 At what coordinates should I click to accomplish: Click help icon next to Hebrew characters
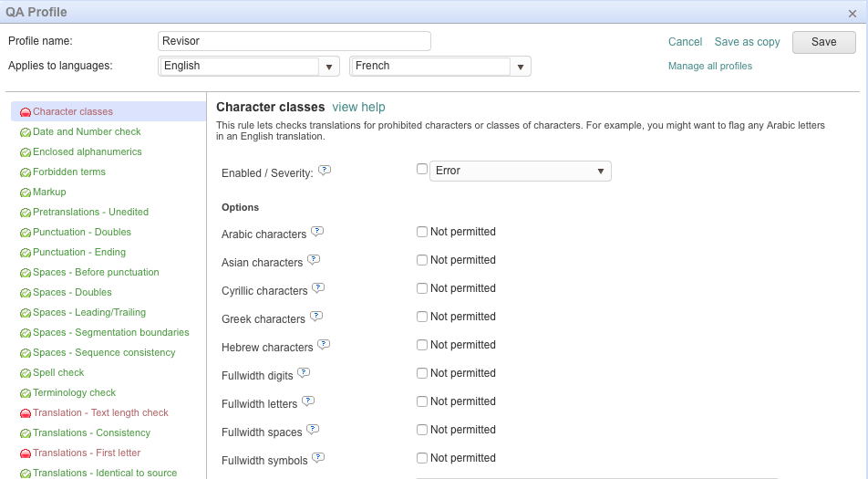[324, 345]
